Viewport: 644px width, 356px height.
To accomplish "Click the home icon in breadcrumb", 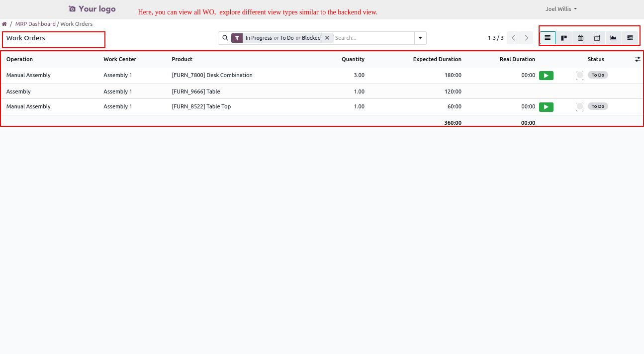I will (4, 24).
